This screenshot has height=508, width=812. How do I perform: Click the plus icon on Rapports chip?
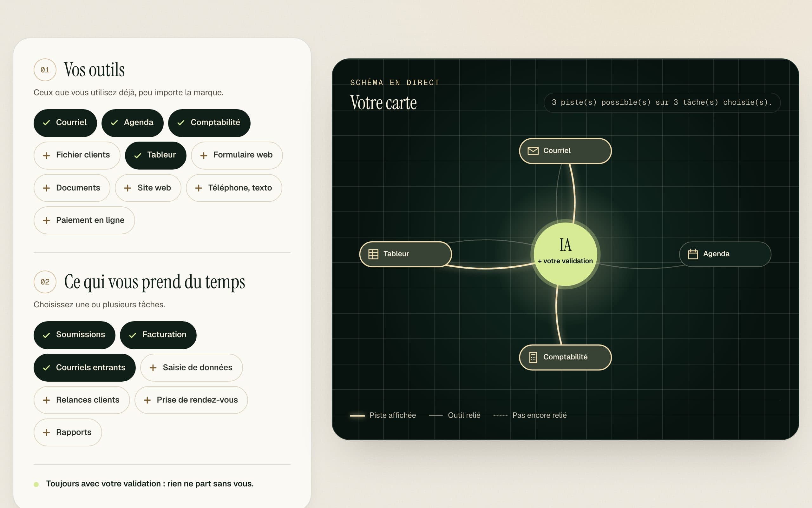click(46, 433)
